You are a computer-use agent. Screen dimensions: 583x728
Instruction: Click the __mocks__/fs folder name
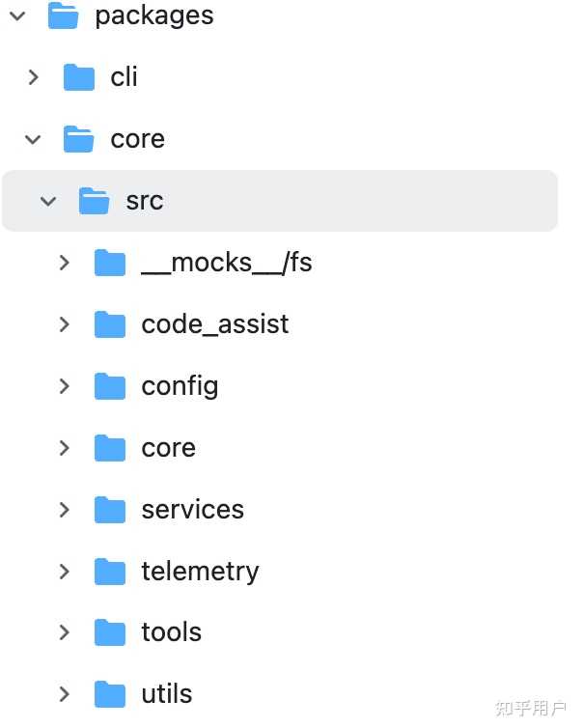pos(226,263)
